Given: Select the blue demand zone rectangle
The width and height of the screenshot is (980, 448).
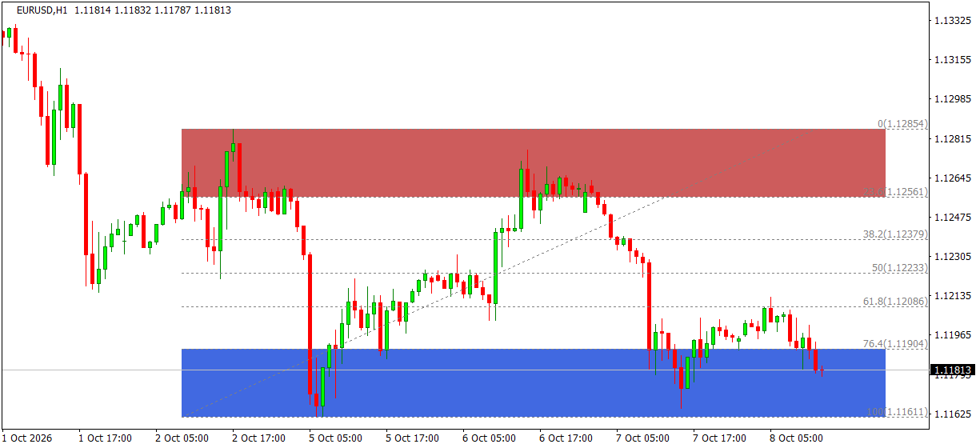Looking at the screenshot, I should click(534, 382).
